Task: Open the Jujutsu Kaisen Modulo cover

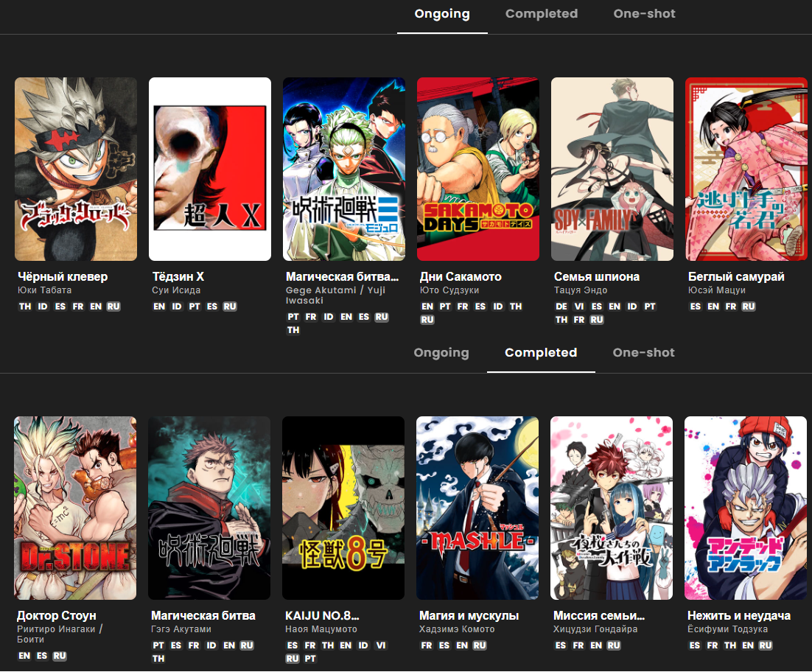Action: coord(344,169)
